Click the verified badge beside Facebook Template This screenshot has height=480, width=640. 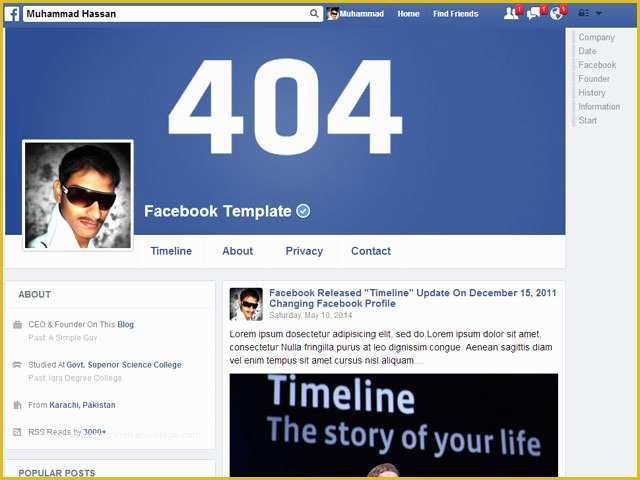coord(303,211)
